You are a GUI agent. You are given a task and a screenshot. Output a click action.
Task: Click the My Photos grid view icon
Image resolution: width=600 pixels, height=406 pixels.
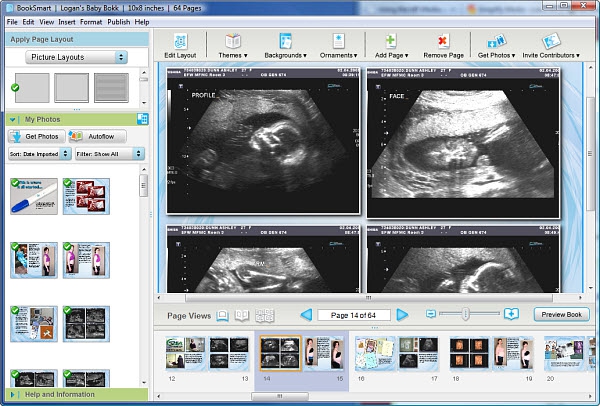pyautogui.click(x=142, y=119)
